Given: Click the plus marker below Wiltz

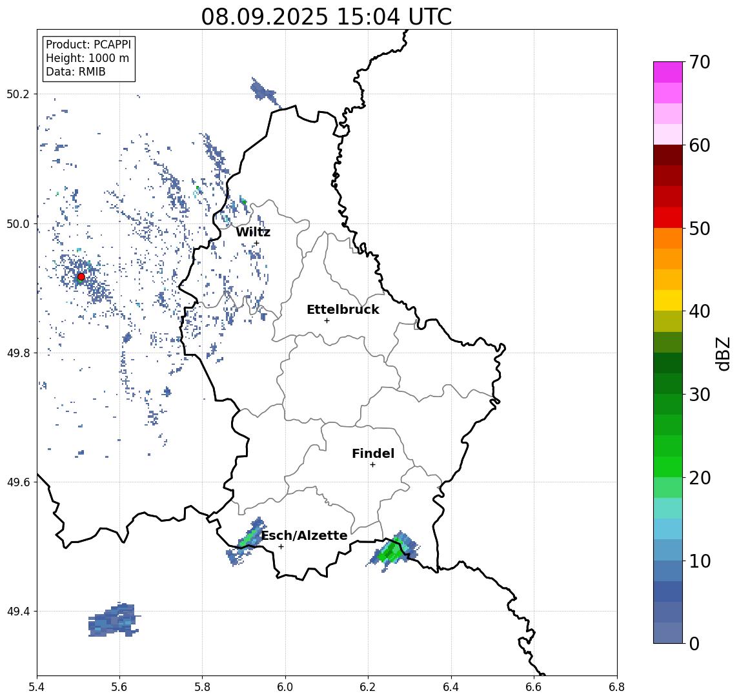Looking at the screenshot, I should (x=256, y=243).
